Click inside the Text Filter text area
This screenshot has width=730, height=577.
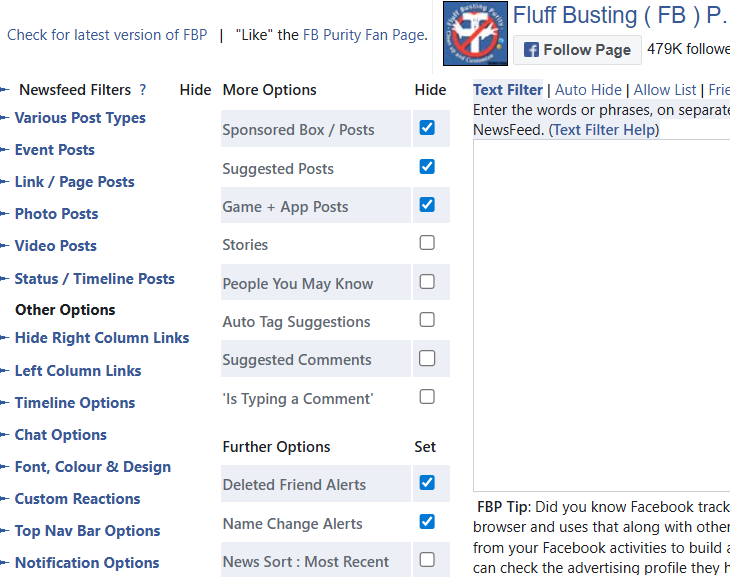click(602, 315)
